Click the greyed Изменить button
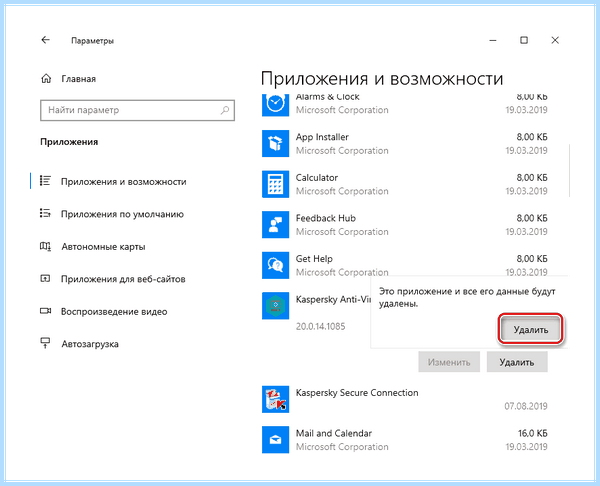 pos(449,362)
